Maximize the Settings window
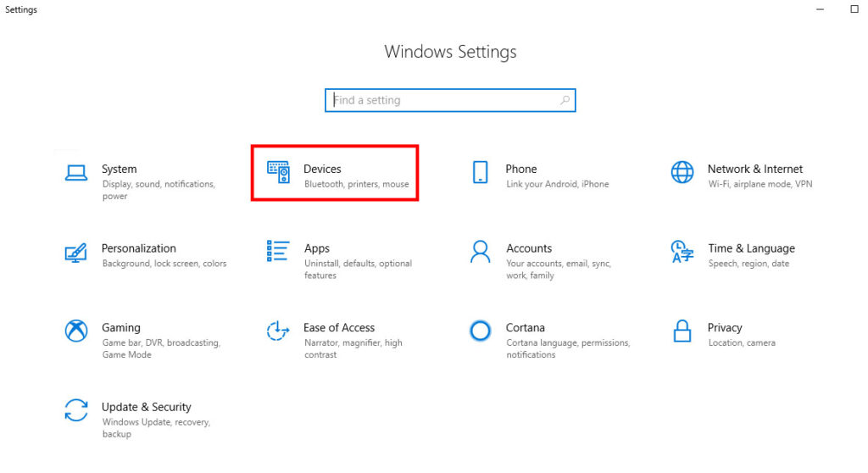This screenshot has width=868, height=473. 854,8
